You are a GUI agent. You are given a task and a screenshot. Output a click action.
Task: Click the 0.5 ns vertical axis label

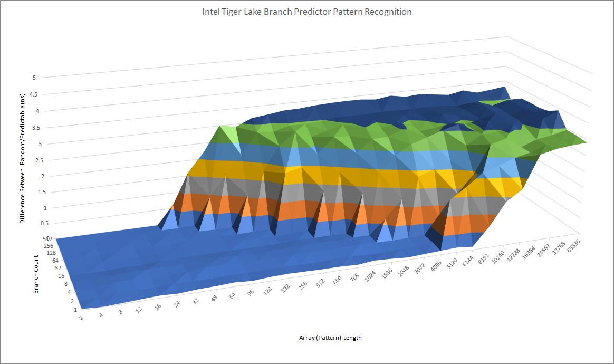(45, 223)
